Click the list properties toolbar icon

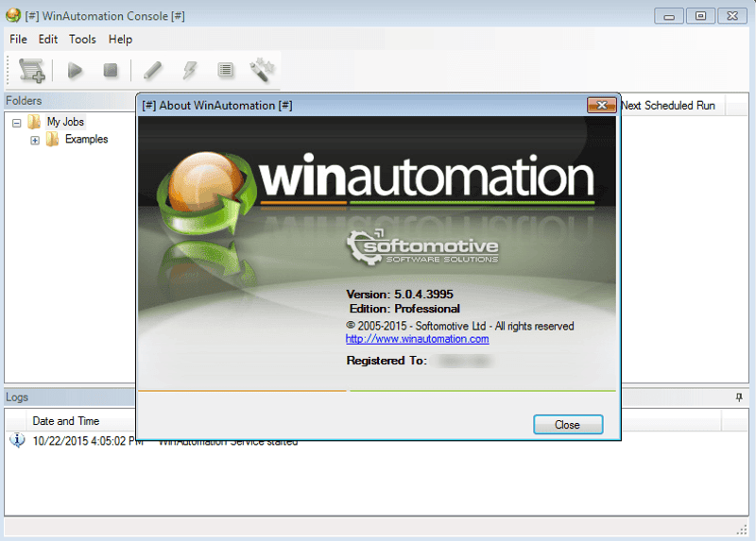coord(225,70)
